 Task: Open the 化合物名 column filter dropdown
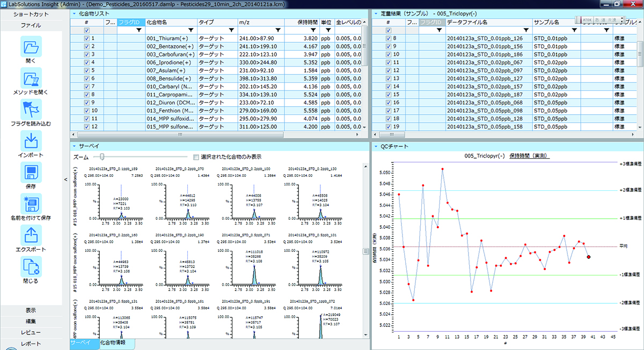tap(191, 31)
